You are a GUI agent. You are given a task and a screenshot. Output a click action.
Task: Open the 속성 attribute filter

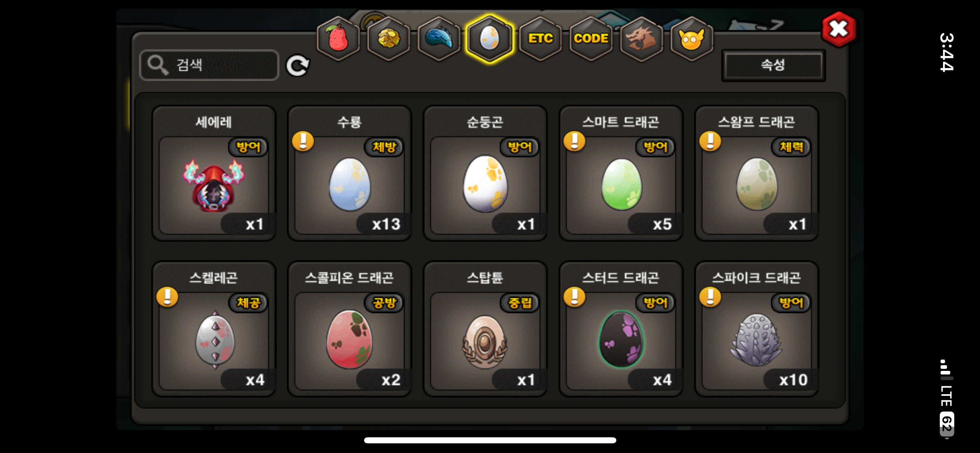[773, 65]
